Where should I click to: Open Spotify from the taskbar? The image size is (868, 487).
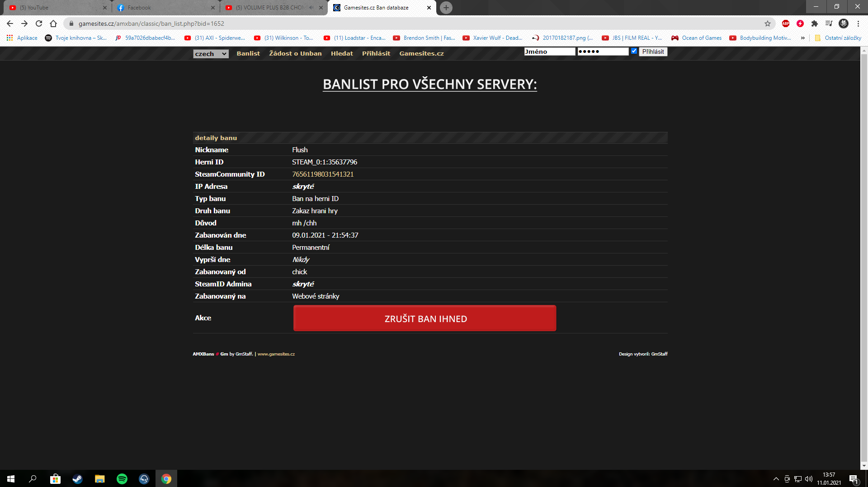click(x=122, y=479)
